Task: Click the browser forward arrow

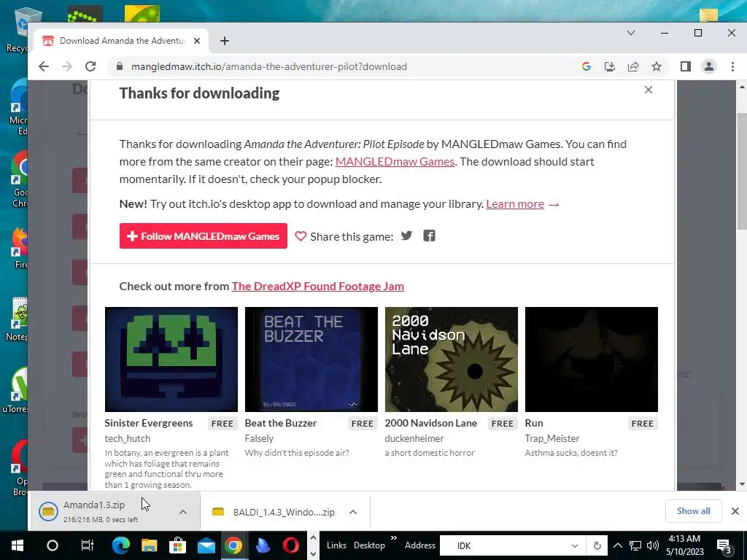Action: 67,66
